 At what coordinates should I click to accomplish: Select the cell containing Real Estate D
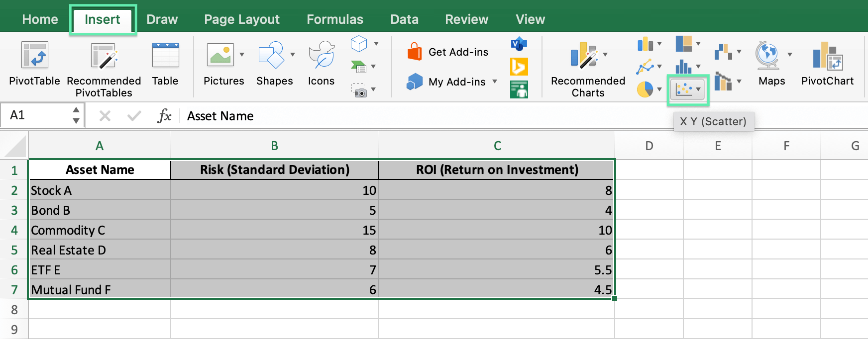pos(100,250)
